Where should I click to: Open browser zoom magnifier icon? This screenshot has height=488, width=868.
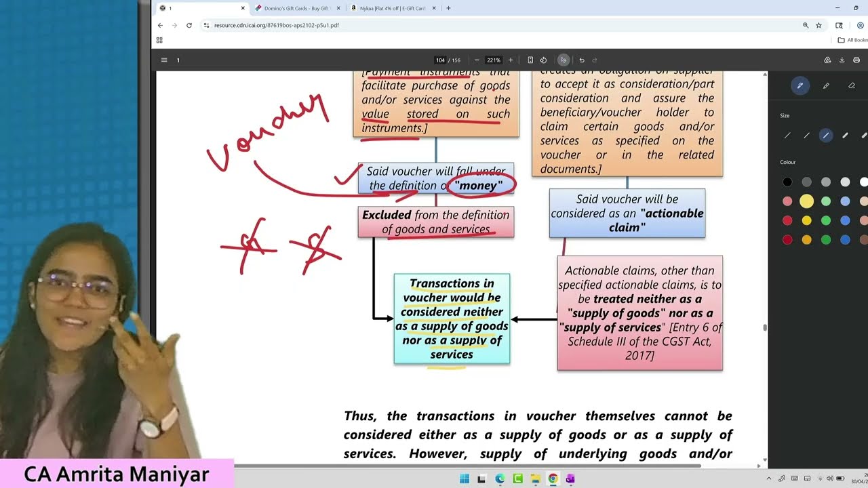(806, 25)
